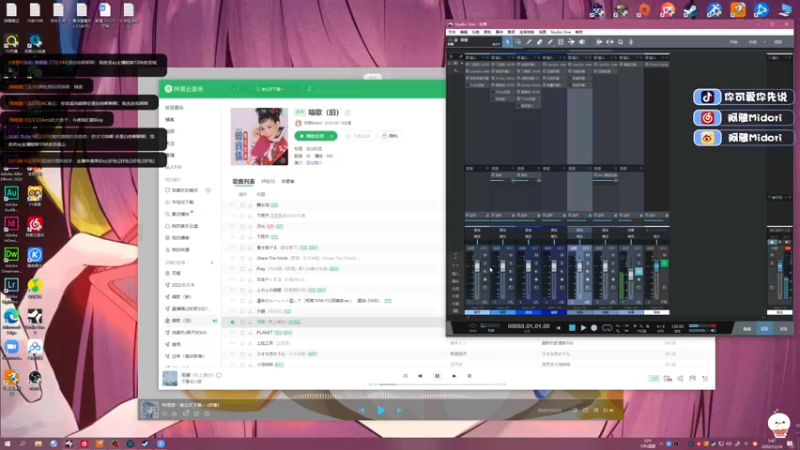Mute the highlighted fifth mixer channel
The height and width of the screenshot is (450, 800).
point(587,255)
